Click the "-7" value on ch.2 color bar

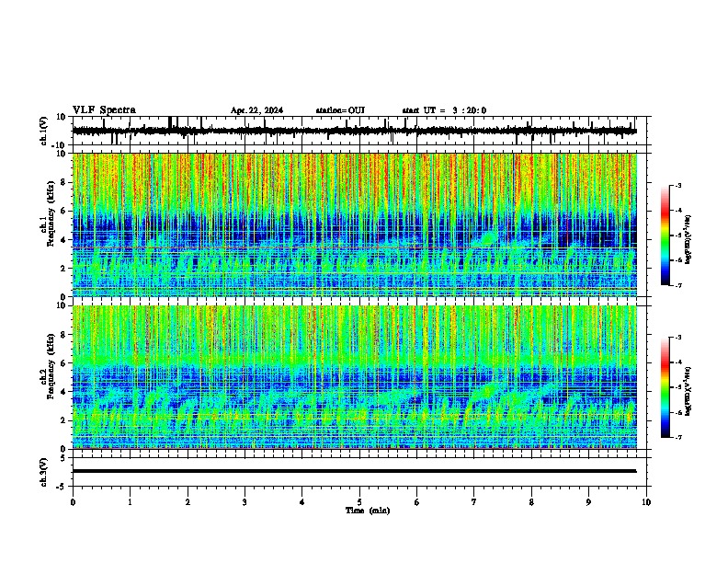point(677,437)
